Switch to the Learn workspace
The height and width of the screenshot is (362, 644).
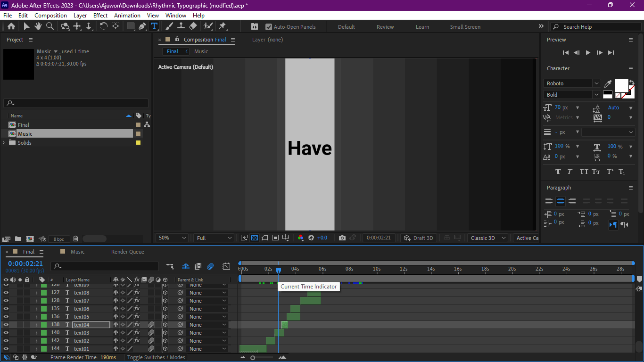[422, 27]
